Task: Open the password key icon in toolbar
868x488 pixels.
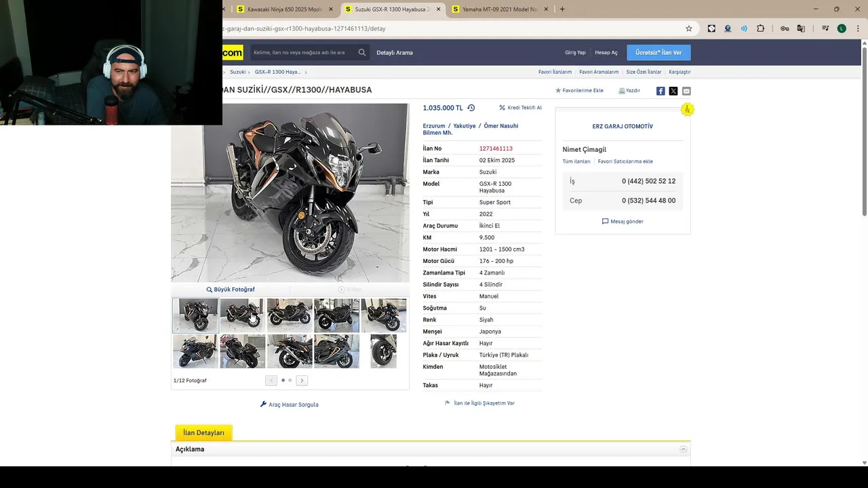Action: click(x=785, y=28)
